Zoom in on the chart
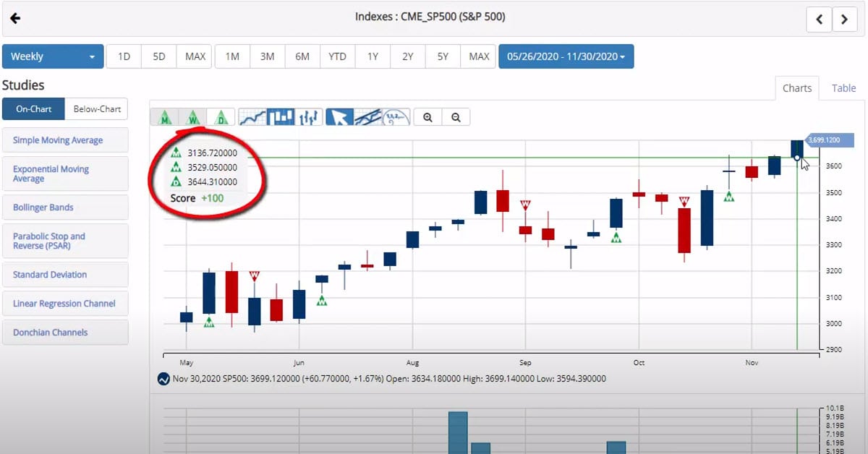This screenshot has width=868, height=454. (x=428, y=117)
